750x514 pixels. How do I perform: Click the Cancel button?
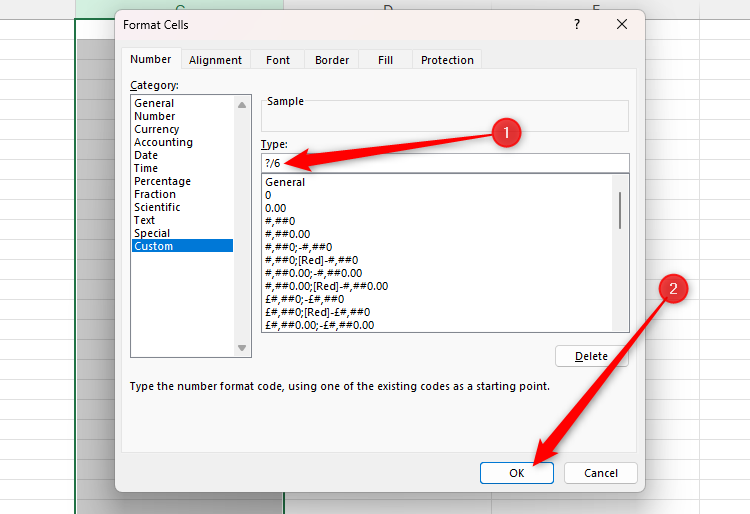coord(600,473)
